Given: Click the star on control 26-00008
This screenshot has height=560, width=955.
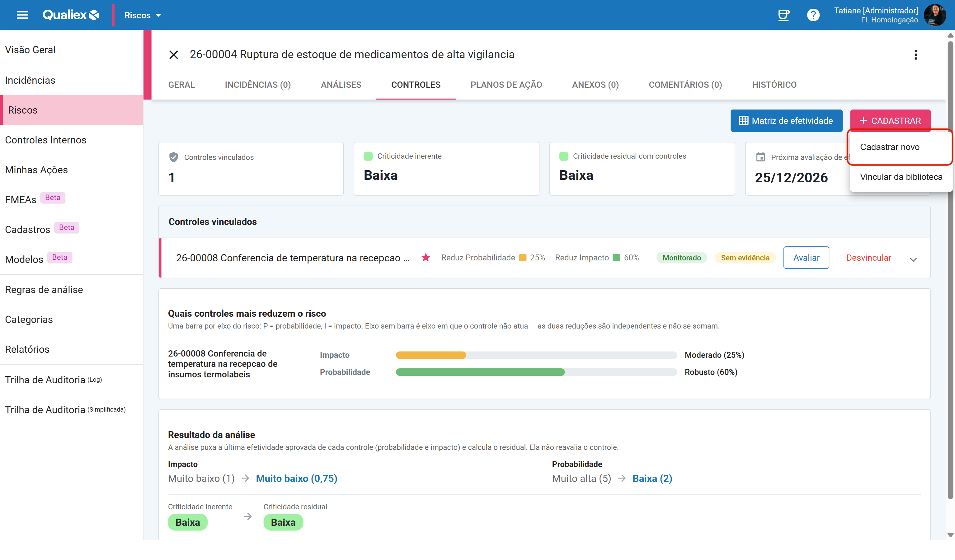Looking at the screenshot, I should pyautogui.click(x=426, y=258).
